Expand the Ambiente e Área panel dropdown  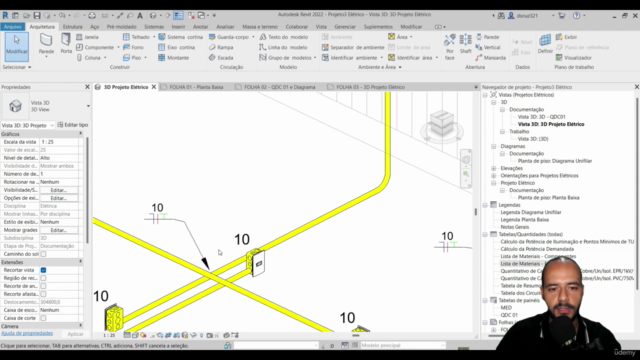click(400, 67)
